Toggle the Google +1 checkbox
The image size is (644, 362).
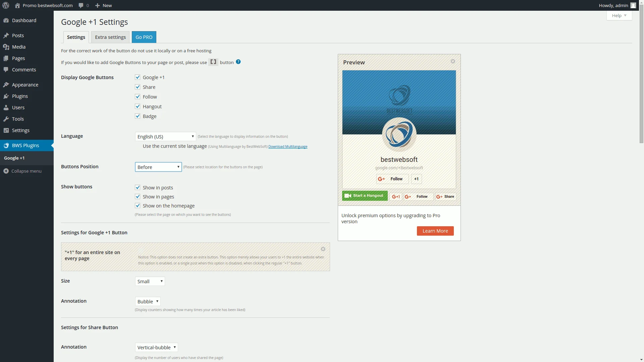(138, 77)
